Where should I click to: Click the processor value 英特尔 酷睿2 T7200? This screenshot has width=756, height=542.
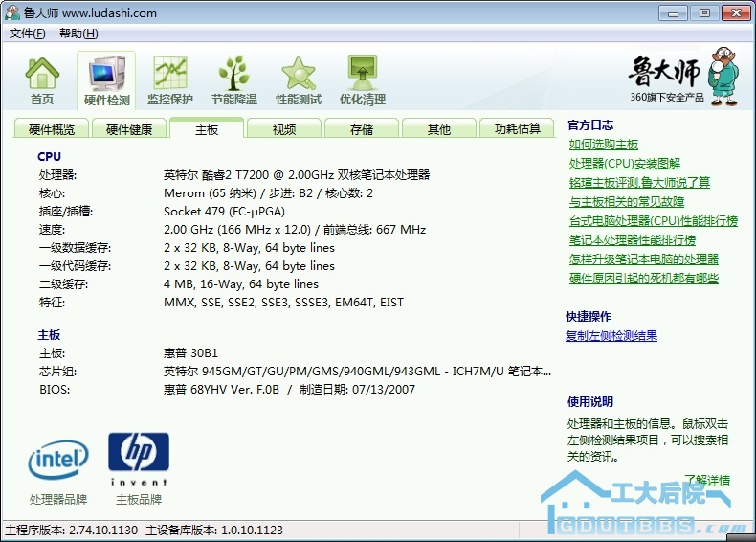click(297, 174)
